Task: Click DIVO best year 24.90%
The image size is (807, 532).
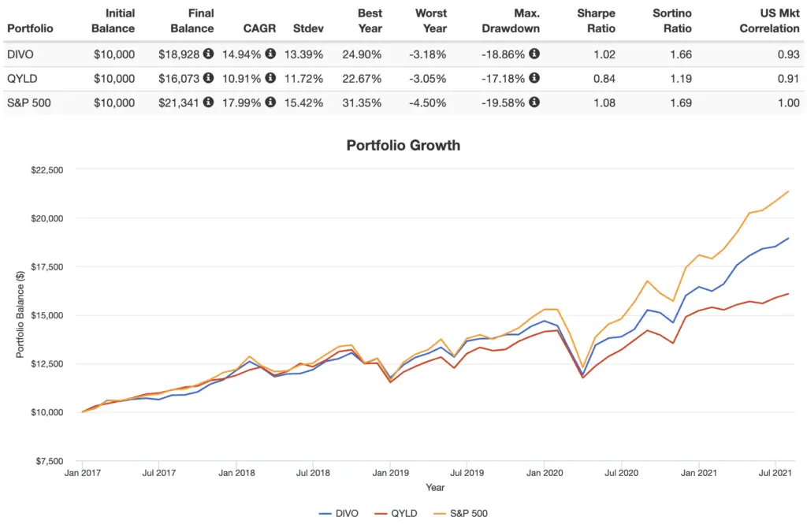Action: coord(362,54)
